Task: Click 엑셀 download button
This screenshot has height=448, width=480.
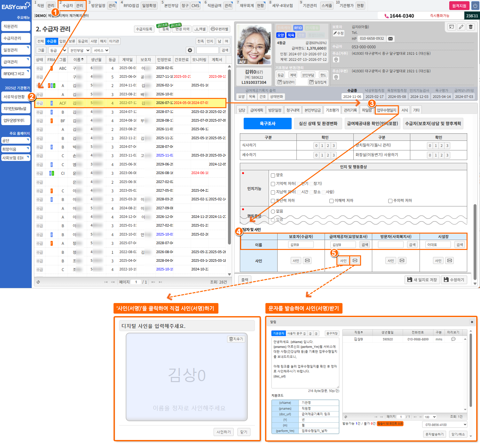Action: (200, 29)
